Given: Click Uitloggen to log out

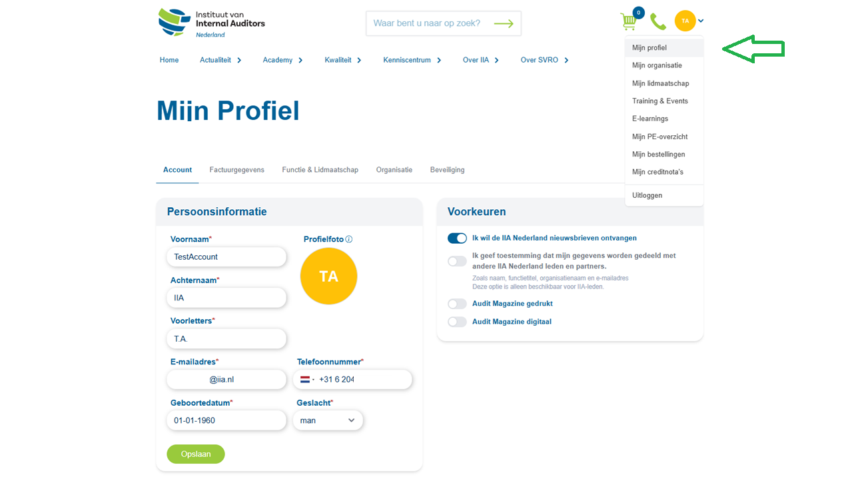Looking at the screenshot, I should tap(647, 195).
